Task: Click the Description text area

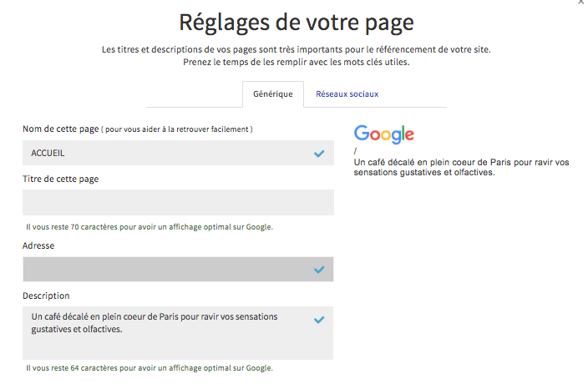Action: click(x=167, y=332)
